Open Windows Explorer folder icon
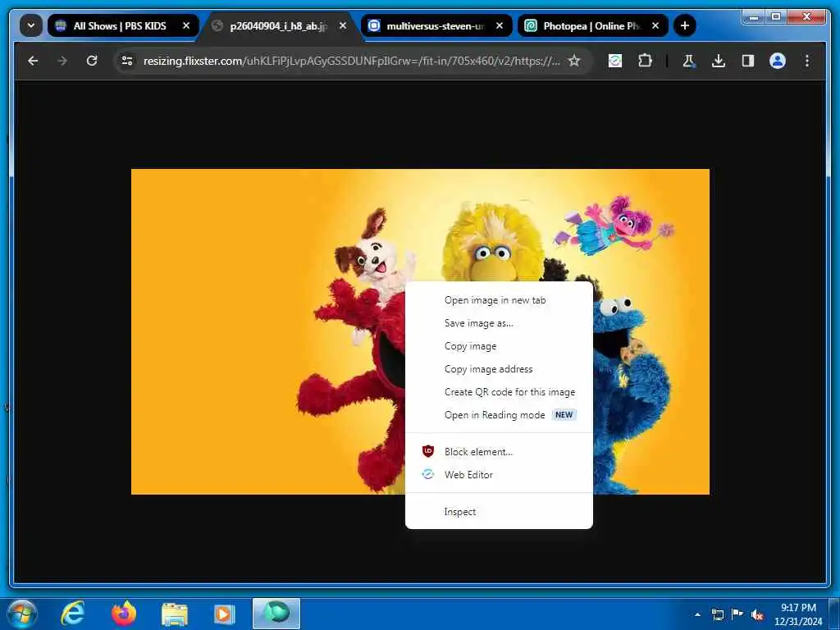 [175, 614]
